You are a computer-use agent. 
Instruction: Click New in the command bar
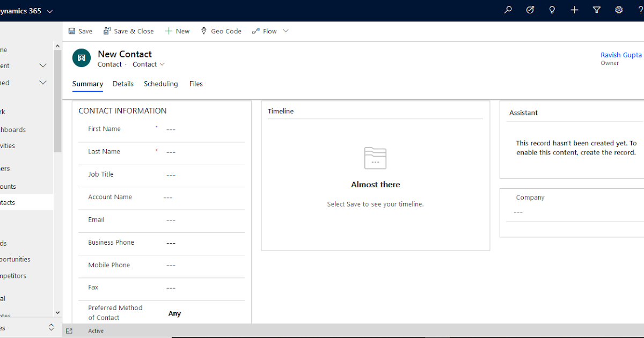(x=177, y=31)
